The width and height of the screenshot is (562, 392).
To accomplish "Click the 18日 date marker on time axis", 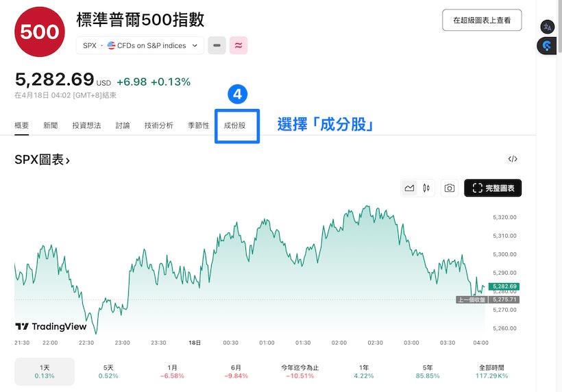I will (195, 343).
